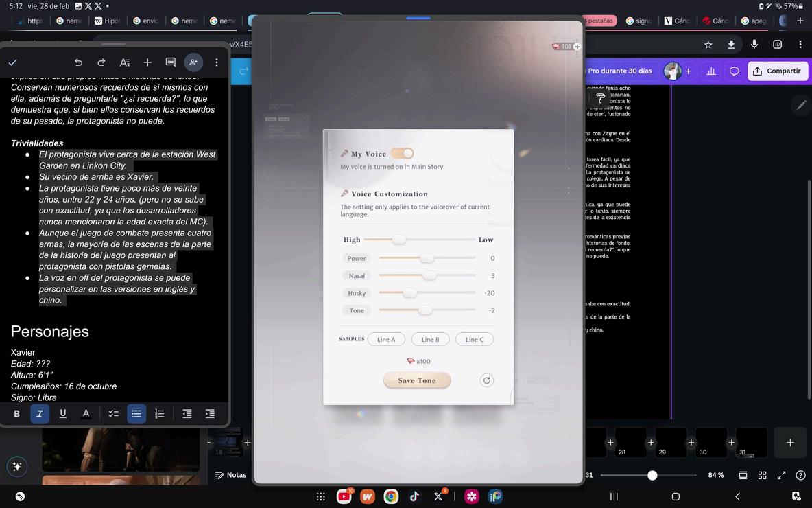Switch to the 'https' browser tab
The image size is (812, 508).
coord(31,21)
